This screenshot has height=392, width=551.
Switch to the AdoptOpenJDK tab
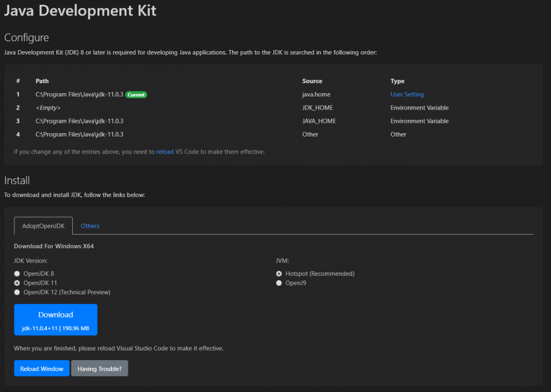tap(43, 226)
